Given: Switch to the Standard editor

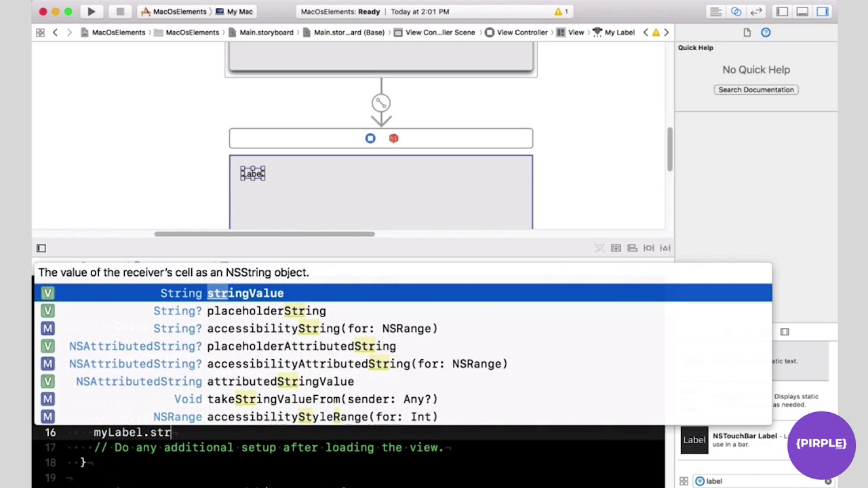Looking at the screenshot, I should point(715,12).
